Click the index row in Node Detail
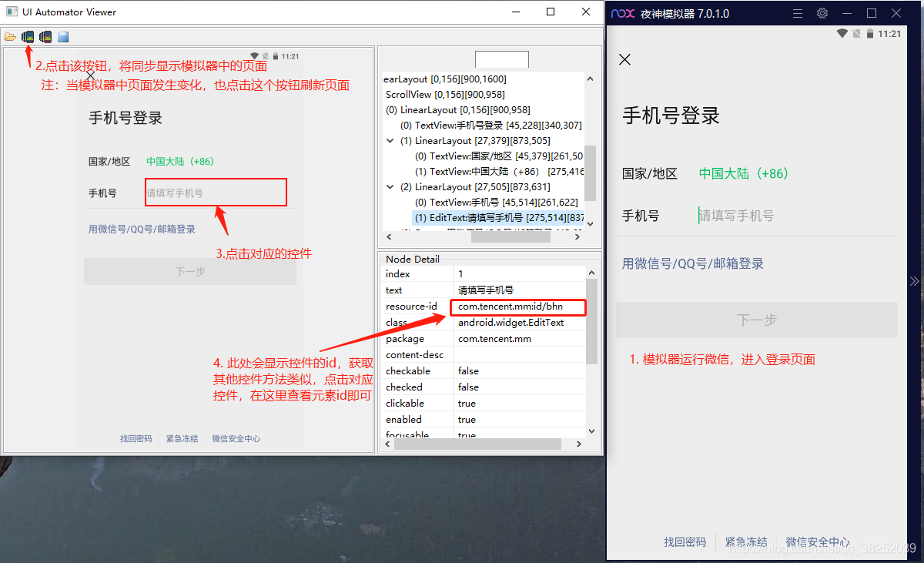This screenshot has width=924, height=563. click(x=484, y=274)
